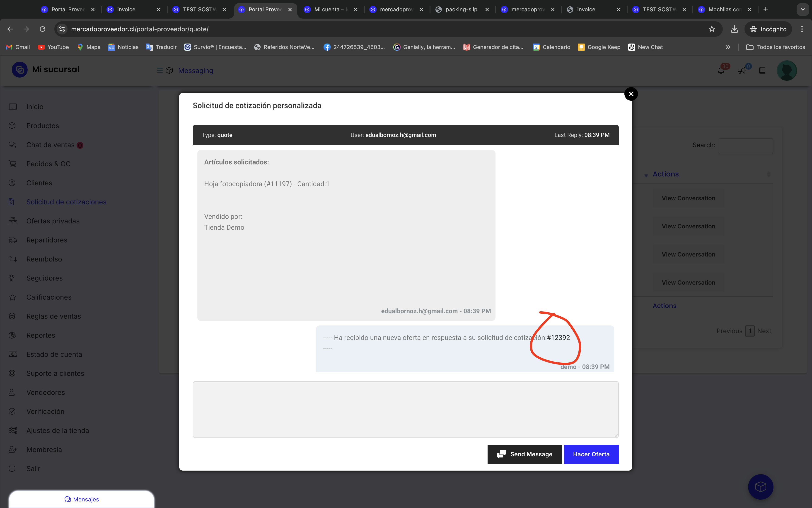Click Salir to log out
Image resolution: width=812 pixels, height=508 pixels.
pyautogui.click(x=33, y=468)
